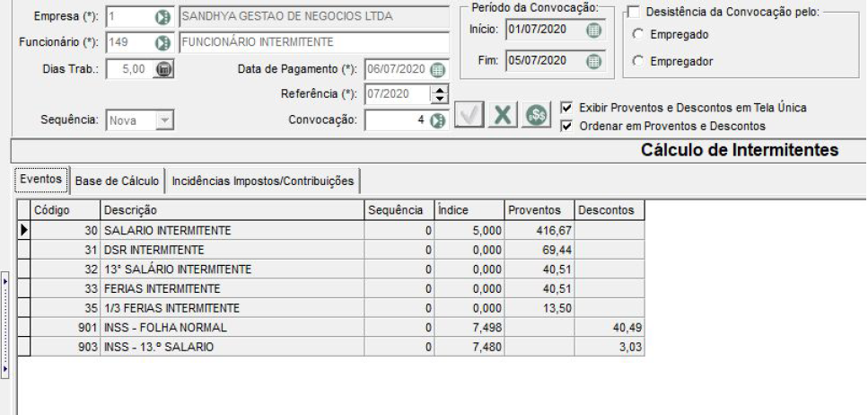Open the Base de Cálculo tab

tap(117, 181)
